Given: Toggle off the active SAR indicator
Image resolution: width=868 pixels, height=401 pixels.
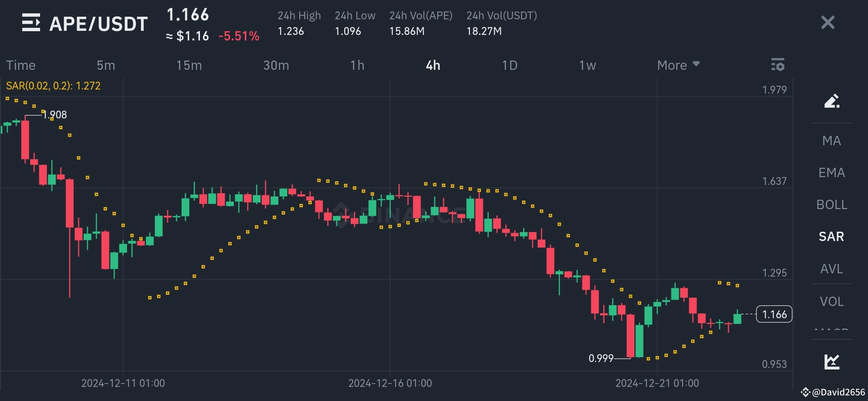Looking at the screenshot, I should tap(832, 237).
